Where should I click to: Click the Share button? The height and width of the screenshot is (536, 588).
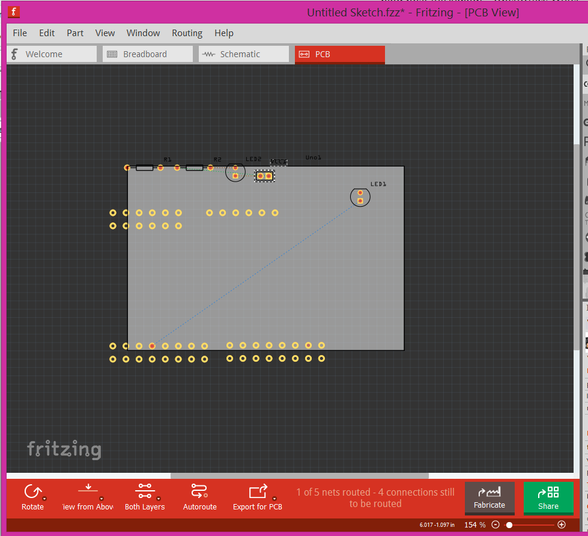pos(548,498)
